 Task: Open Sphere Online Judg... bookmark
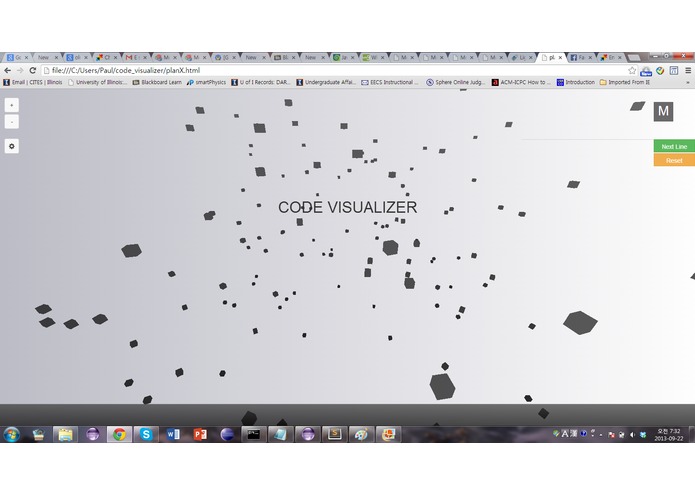(x=456, y=82)
